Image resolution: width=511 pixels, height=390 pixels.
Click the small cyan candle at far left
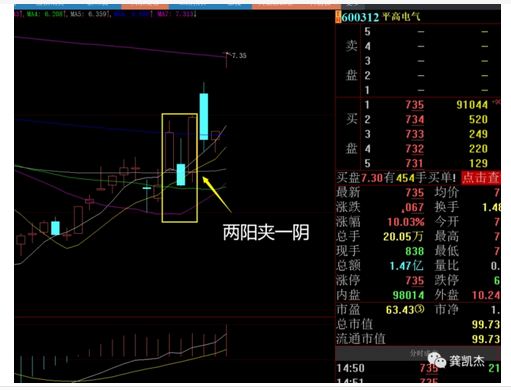(x=55, y=228)
